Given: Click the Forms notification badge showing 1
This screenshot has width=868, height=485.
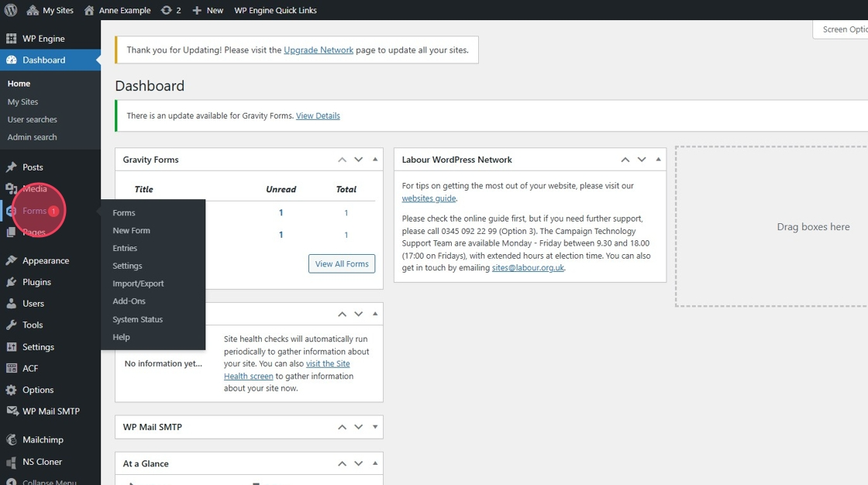Looking at the screenshot, I should pos(53,211).
